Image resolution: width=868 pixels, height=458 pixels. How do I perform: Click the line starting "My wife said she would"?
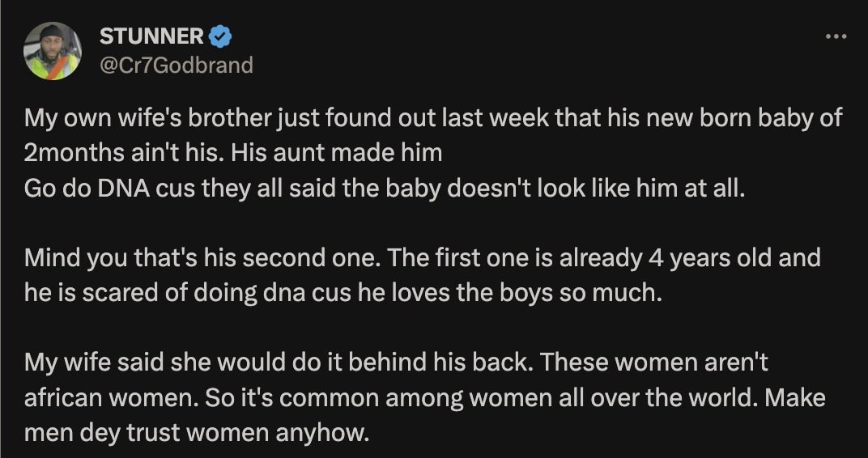point(395,363)
